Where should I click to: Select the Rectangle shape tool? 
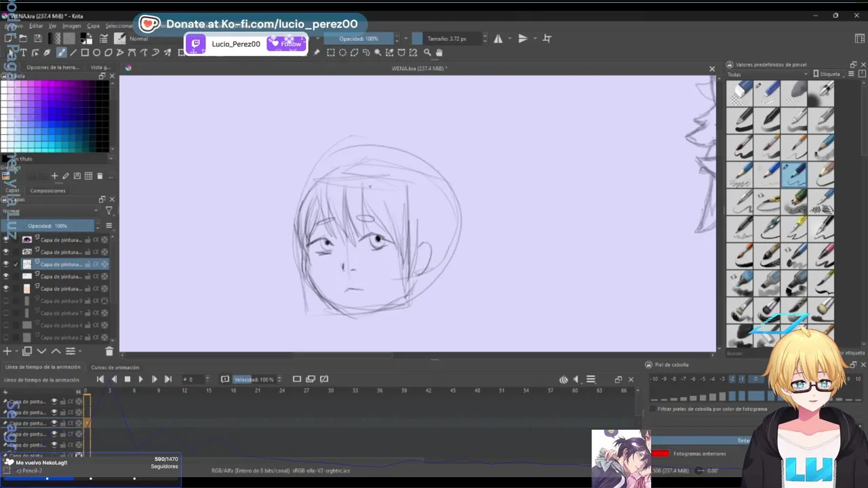coord(85,53)
